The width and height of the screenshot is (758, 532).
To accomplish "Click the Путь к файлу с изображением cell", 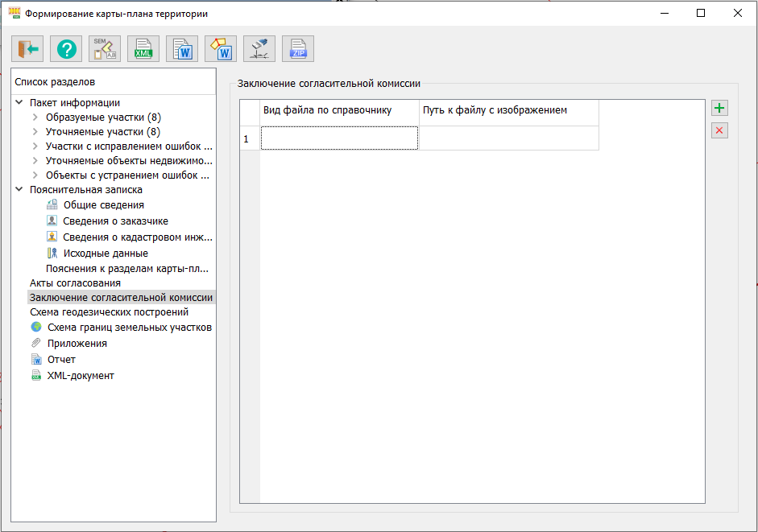I will click(508, 138).
